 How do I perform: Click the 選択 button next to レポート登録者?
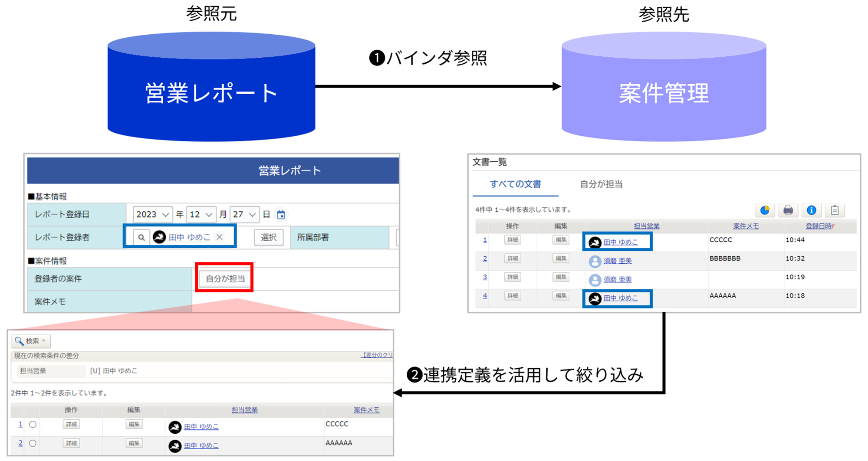pos(269,237)
